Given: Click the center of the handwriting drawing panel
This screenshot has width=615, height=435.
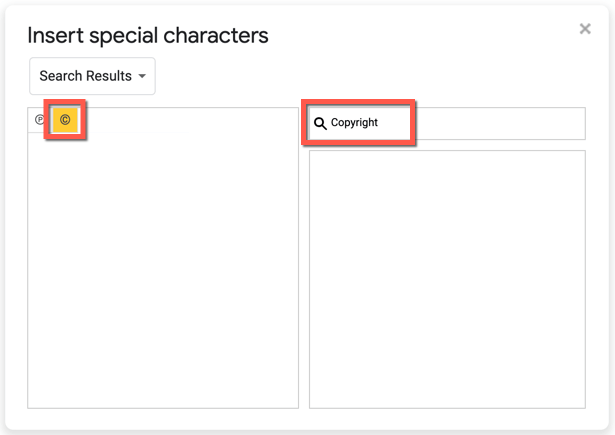Looking at the screenshot, I should 447,279.
